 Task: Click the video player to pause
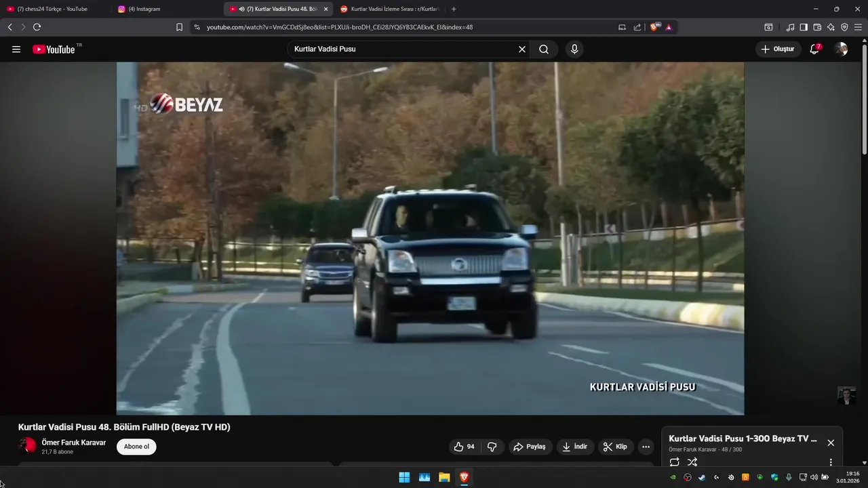point(430,239)
